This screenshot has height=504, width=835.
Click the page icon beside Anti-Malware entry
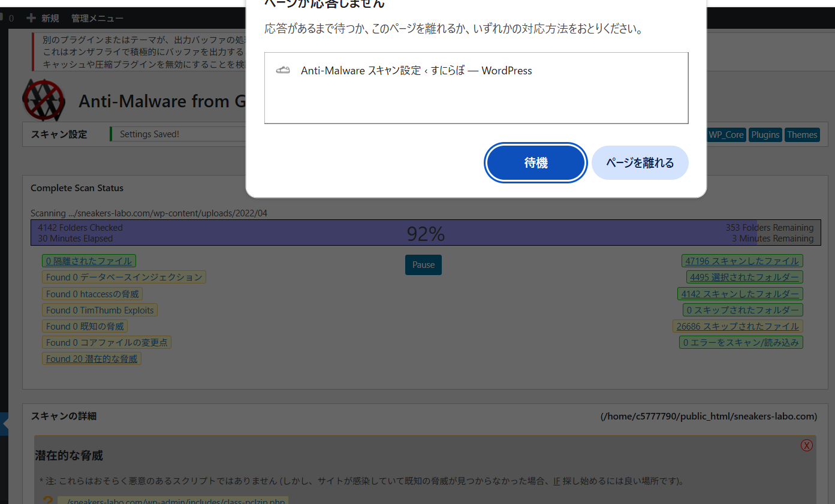click(283, 71)
